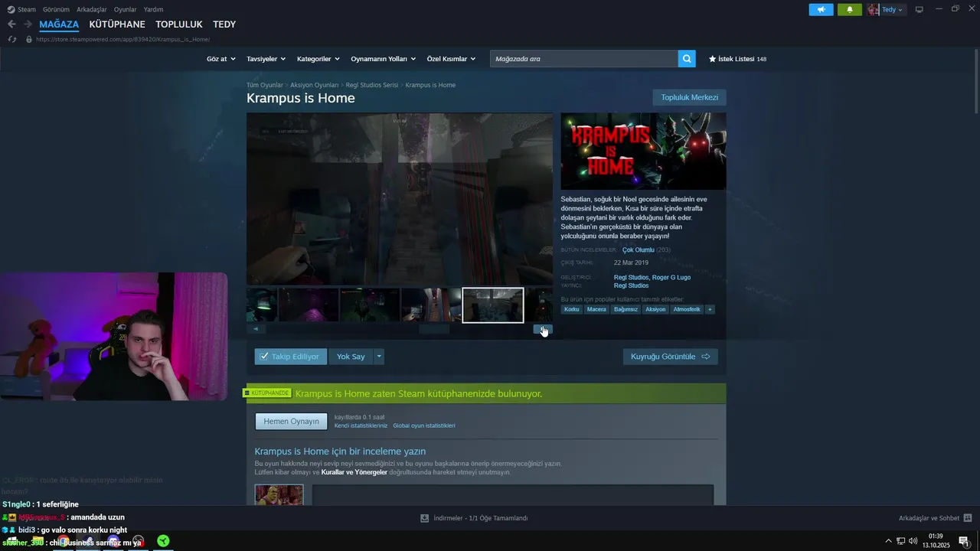This screenshot has width=980, height=551.
Task: Open the TEDY profile tab
Action: pos(224,24)
